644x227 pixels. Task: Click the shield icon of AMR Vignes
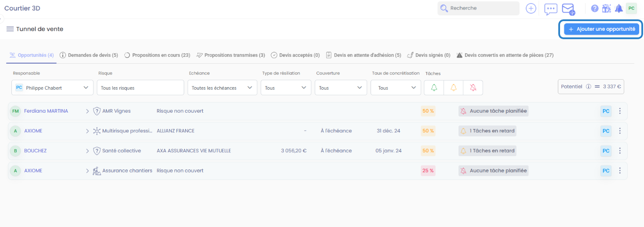click(97, 111)
